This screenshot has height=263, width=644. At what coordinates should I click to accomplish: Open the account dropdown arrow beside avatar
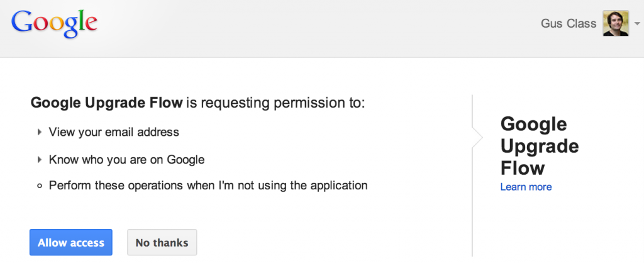(x=637, y=24)
